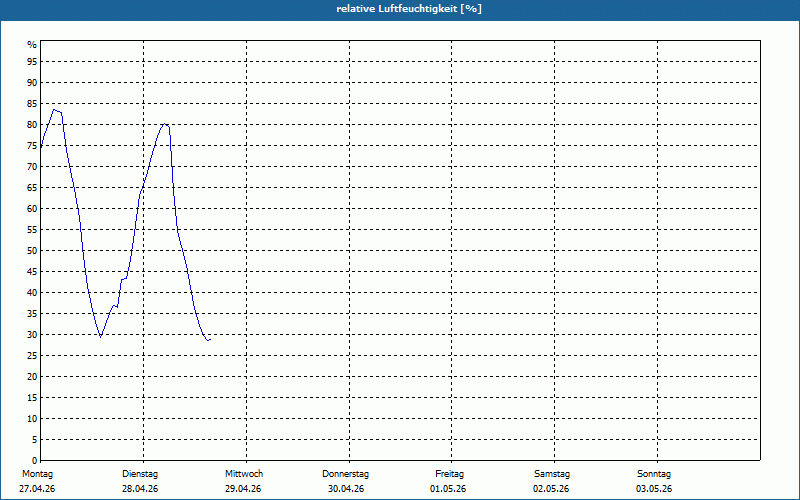Select the 'Montag' day label
The image size is (800, 500).
coord(37,474)
